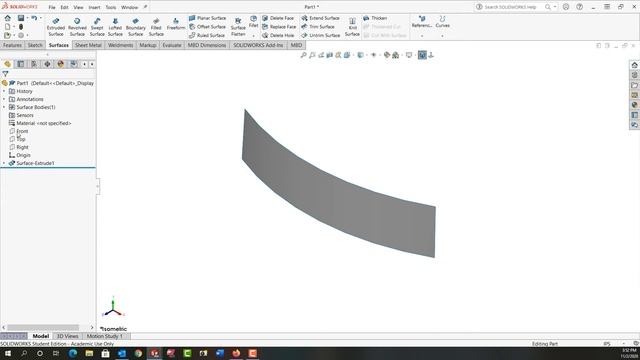This screenshot has height=360, width=640.
Task: Click the Extend Surface command
Action: (320, 18)
